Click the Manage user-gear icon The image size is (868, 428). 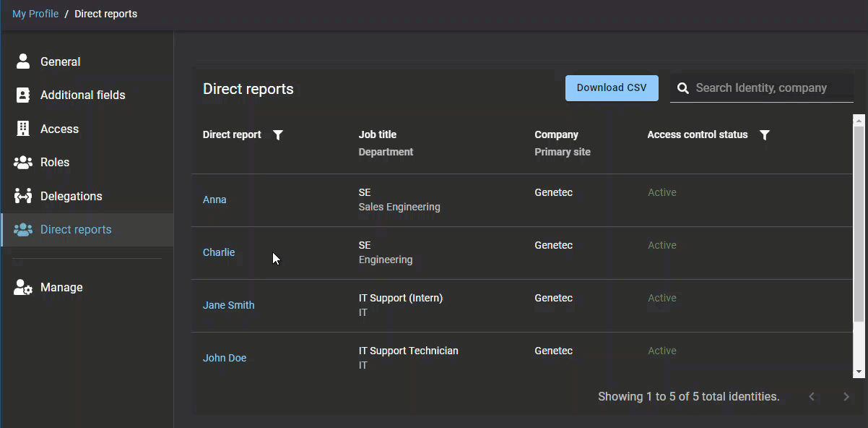23,287
